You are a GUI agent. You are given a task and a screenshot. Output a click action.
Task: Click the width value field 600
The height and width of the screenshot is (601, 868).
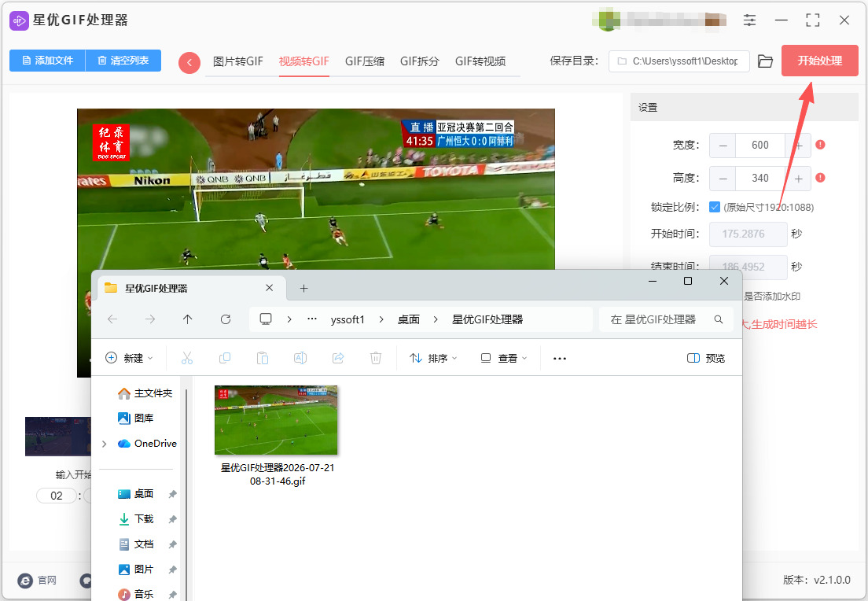point(760,145)
